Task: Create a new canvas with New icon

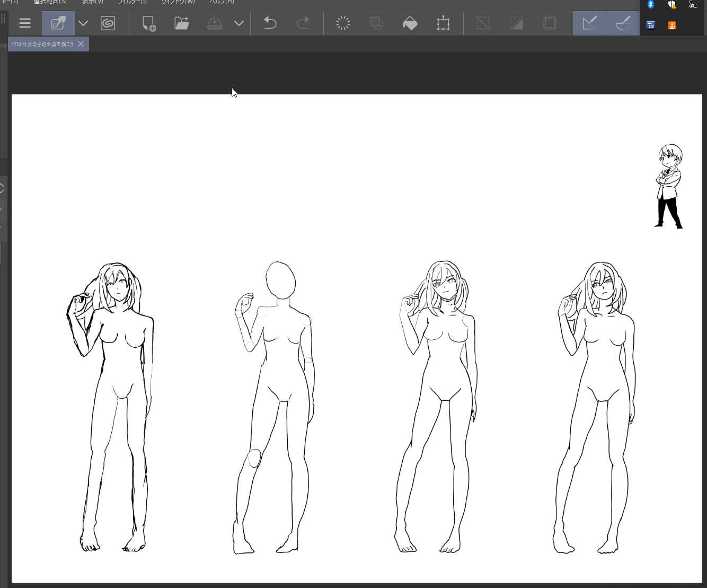Action: click(149, 23)
